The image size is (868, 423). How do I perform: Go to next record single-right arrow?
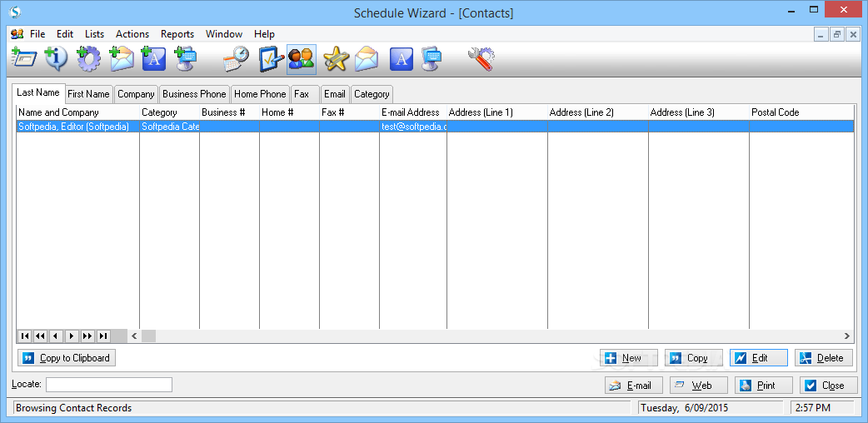coord(72,336)
